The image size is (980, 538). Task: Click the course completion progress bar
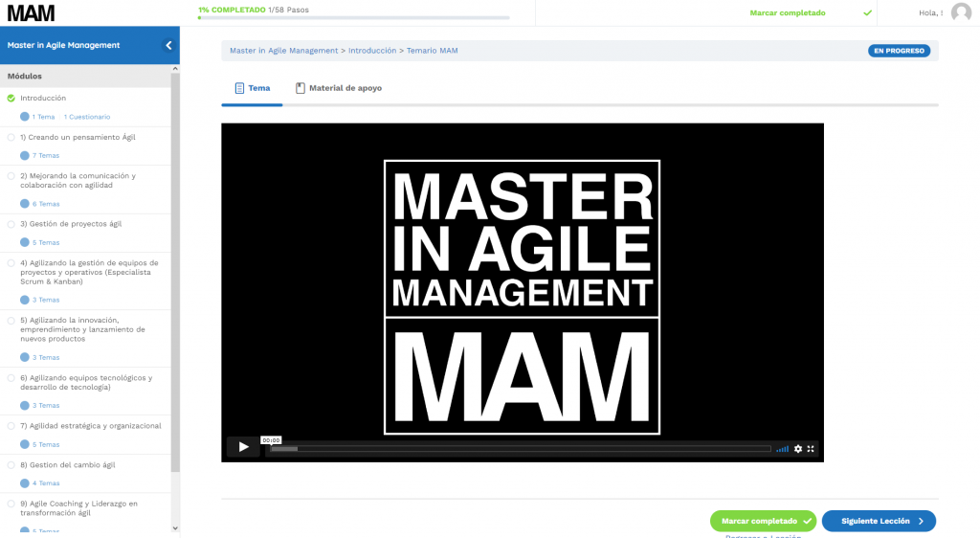click(x=354, y=18)
